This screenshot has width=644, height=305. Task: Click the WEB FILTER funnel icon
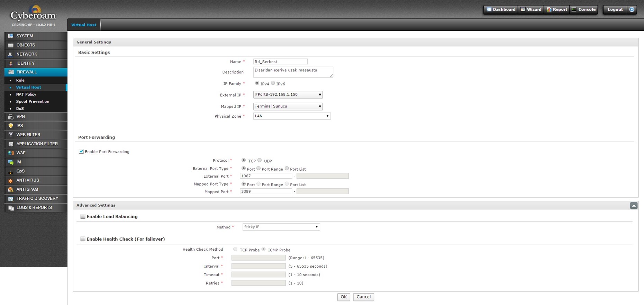(11, 135)
